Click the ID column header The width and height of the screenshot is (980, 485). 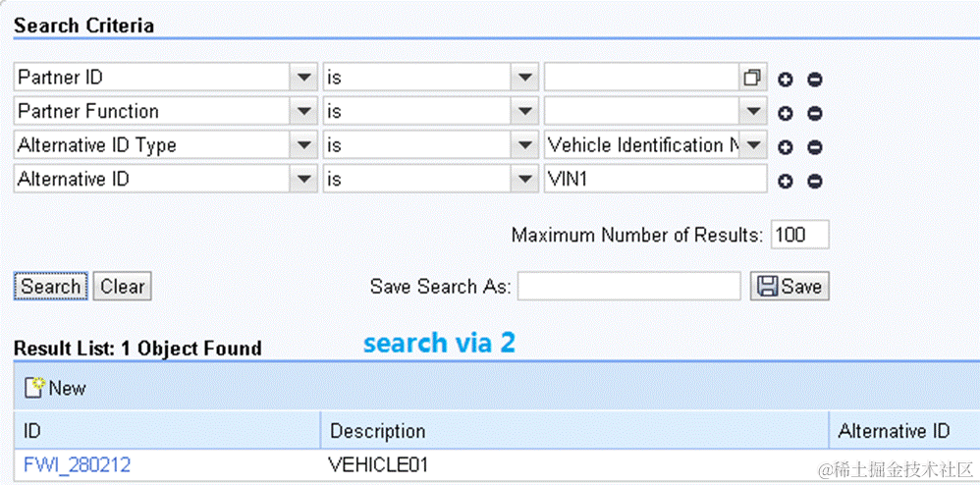[167, 431]
